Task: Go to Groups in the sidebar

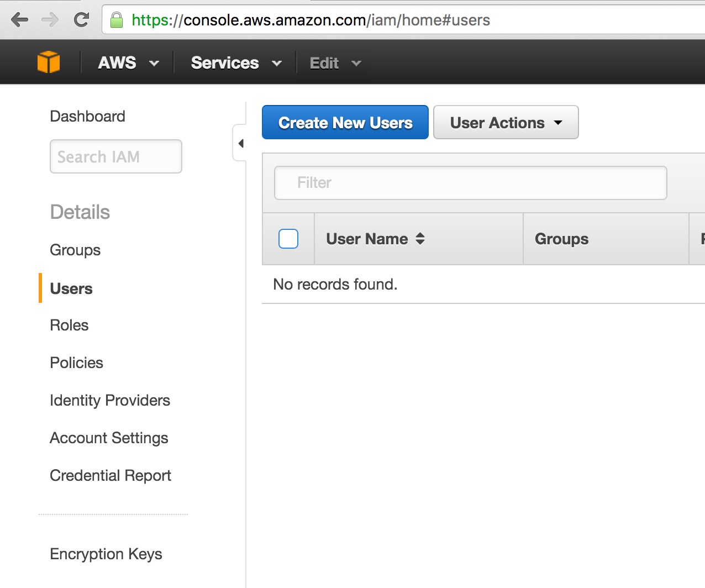Action: 75,250
